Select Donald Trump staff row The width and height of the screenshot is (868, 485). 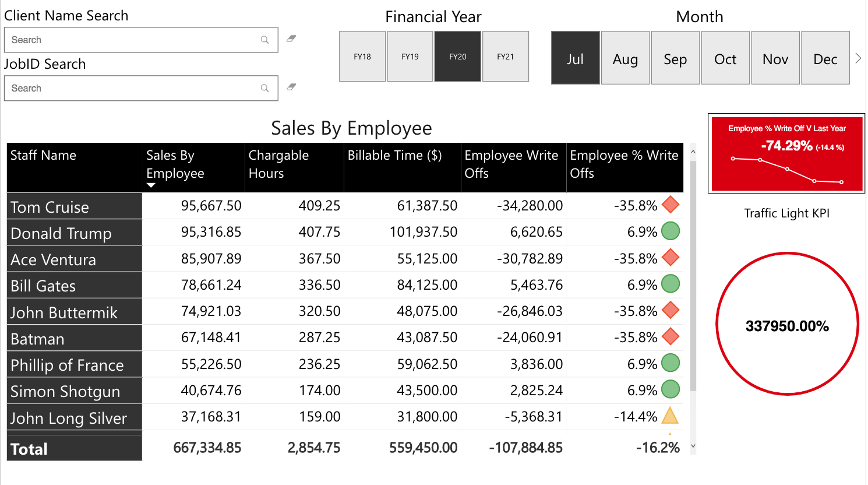click(x=75, y=233)
